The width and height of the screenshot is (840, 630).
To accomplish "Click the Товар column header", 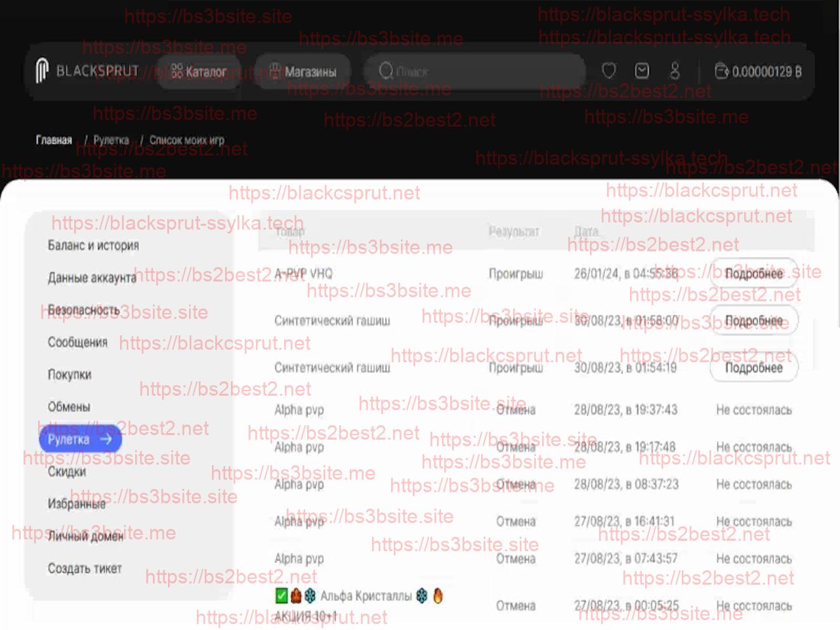I will (x=290, y=231).
